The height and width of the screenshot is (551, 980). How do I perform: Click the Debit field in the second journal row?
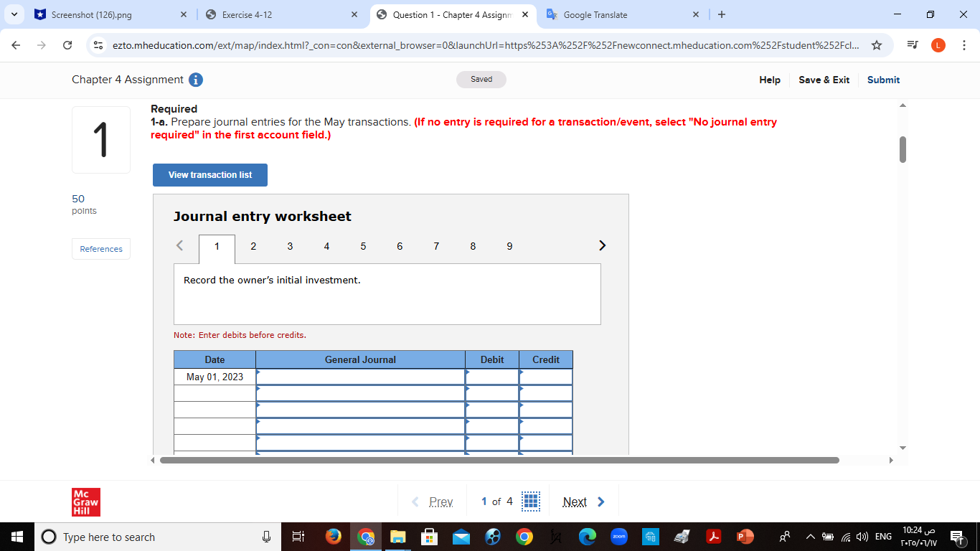[x=492, y=393]
